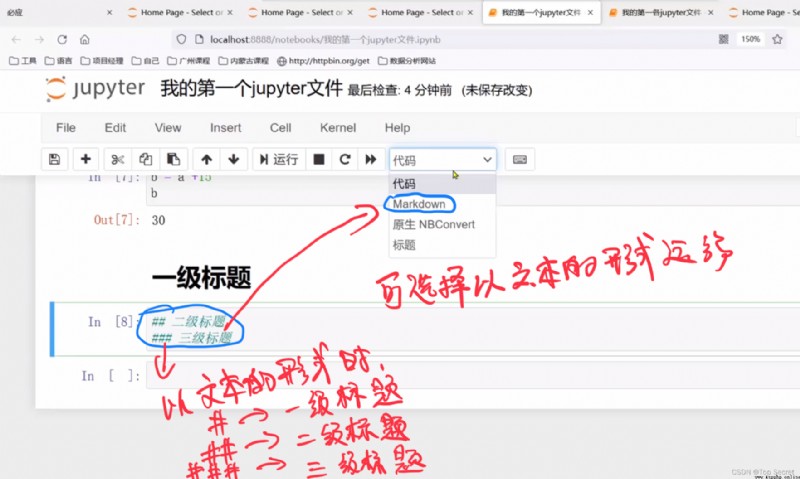Screen dimensions: 800x479
Task: Copy selected cells icon
Action: click(145, 160)
